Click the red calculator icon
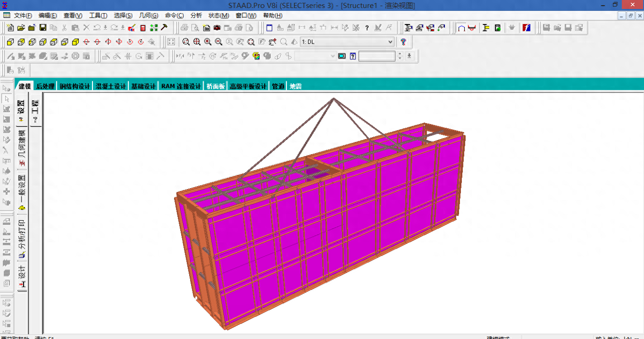The height and width of the screenshot is (339, 644). click(143, 28)
